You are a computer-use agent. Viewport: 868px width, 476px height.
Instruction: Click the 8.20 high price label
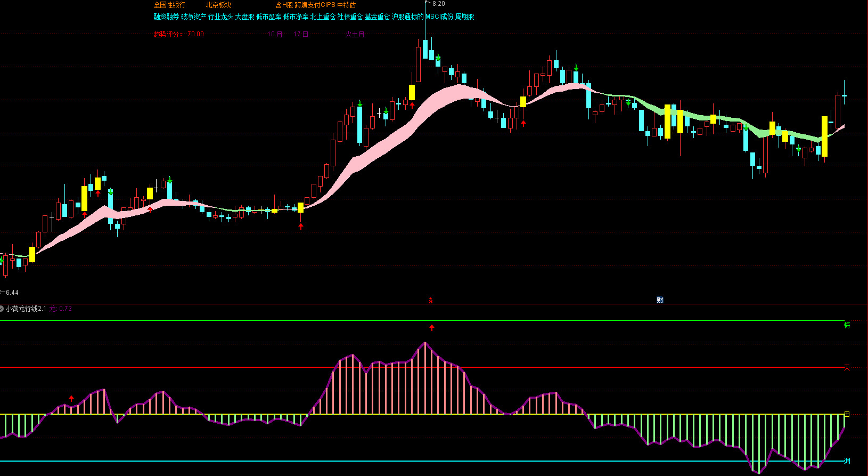click(438, 4)
